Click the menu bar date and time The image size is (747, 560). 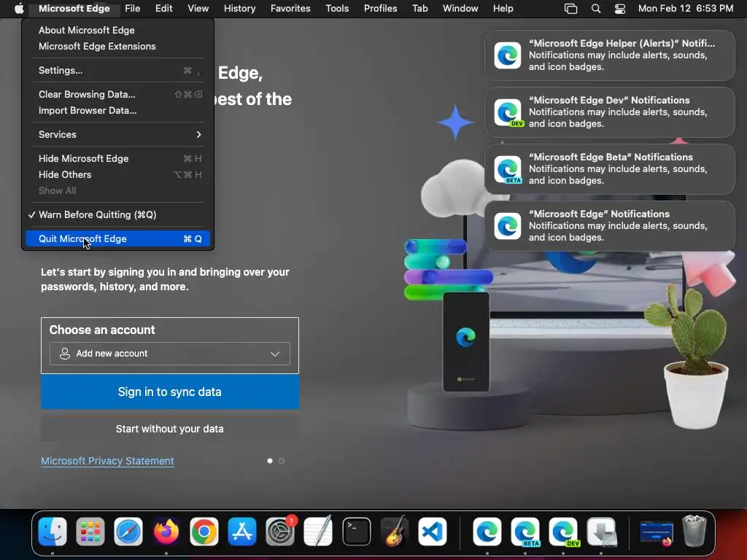(x=686, y=9)
